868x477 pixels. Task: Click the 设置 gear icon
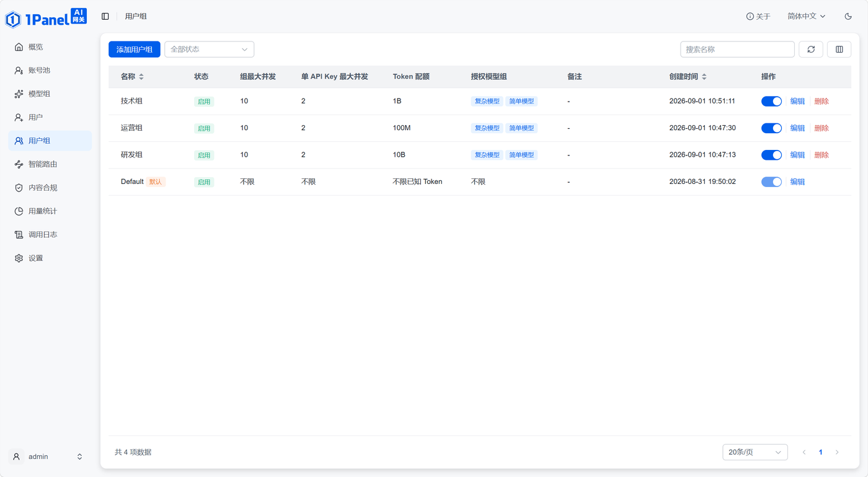coord(19,258)
